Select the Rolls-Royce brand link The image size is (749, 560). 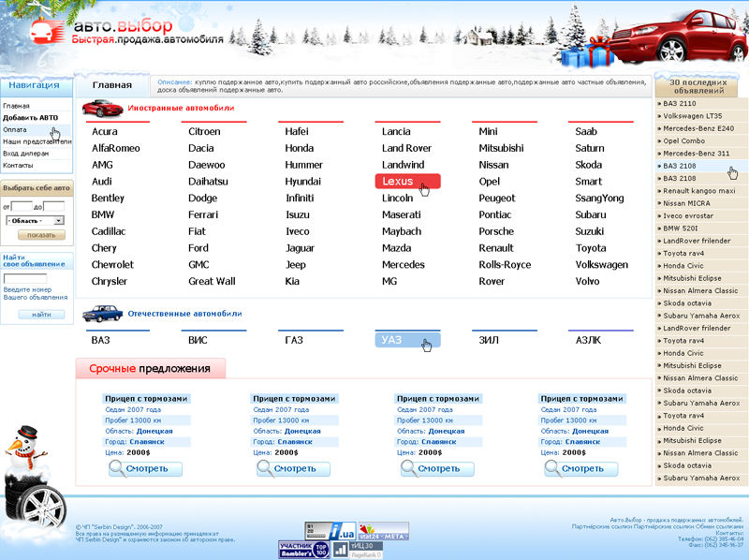[x=505, y=265]
